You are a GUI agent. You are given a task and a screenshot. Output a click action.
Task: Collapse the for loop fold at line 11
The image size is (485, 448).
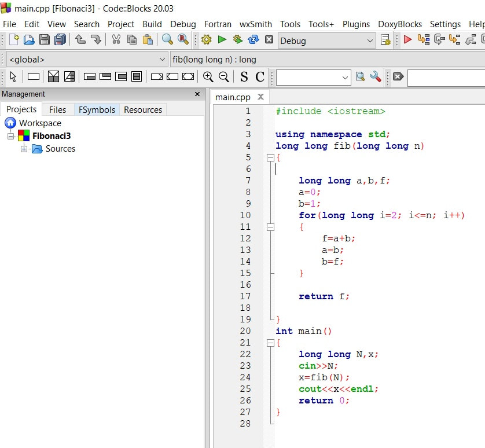pos(270,227)
